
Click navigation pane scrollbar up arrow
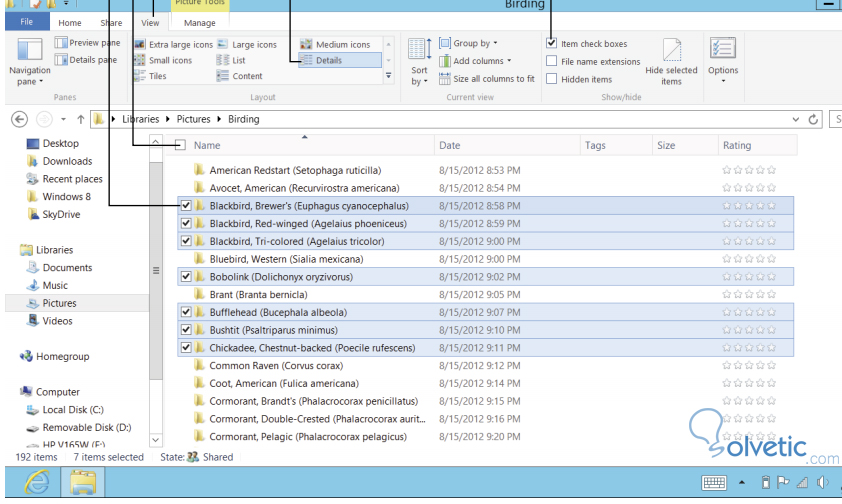click(x=156, y=141)
